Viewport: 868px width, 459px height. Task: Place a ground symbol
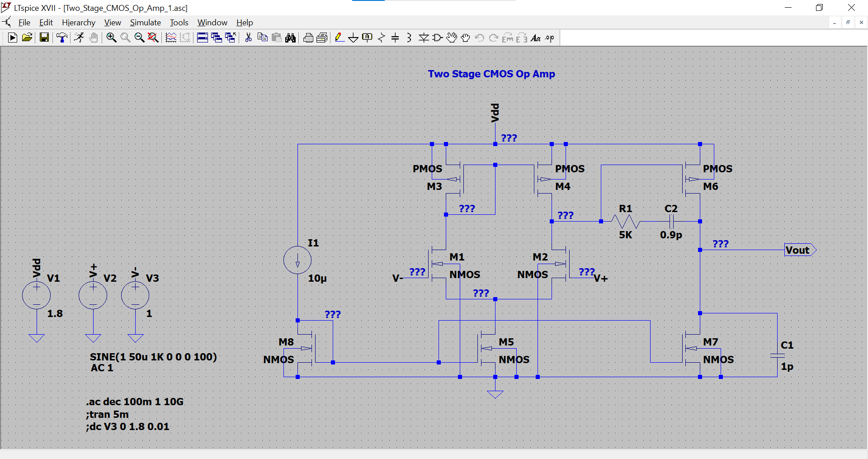click(x=353, y=38)
